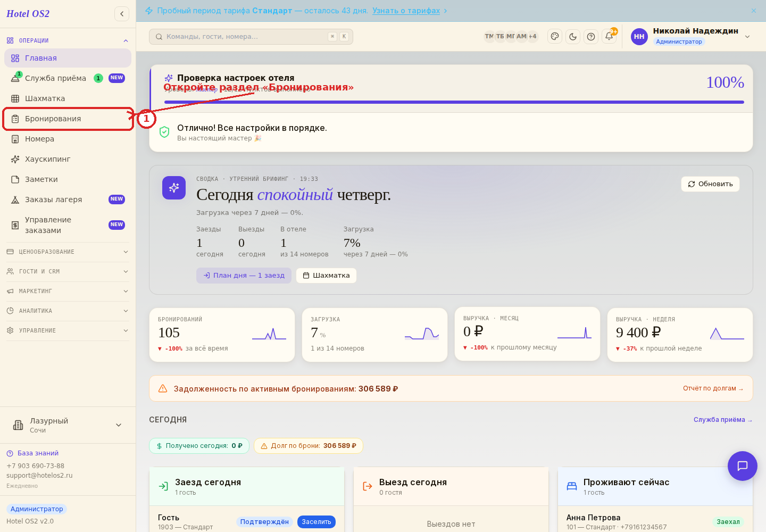
Task: Follow the Узнать о тарифах link
Action: [406, 11]
